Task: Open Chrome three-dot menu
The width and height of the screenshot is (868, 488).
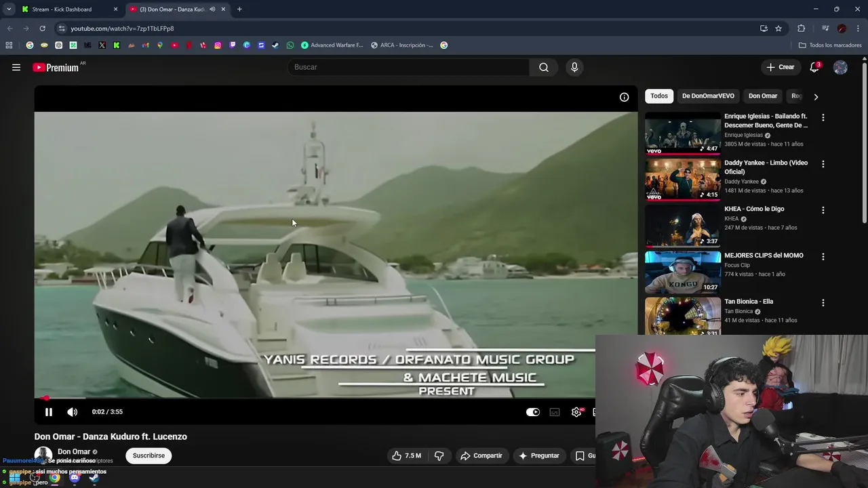Action: tap(859, 28)
